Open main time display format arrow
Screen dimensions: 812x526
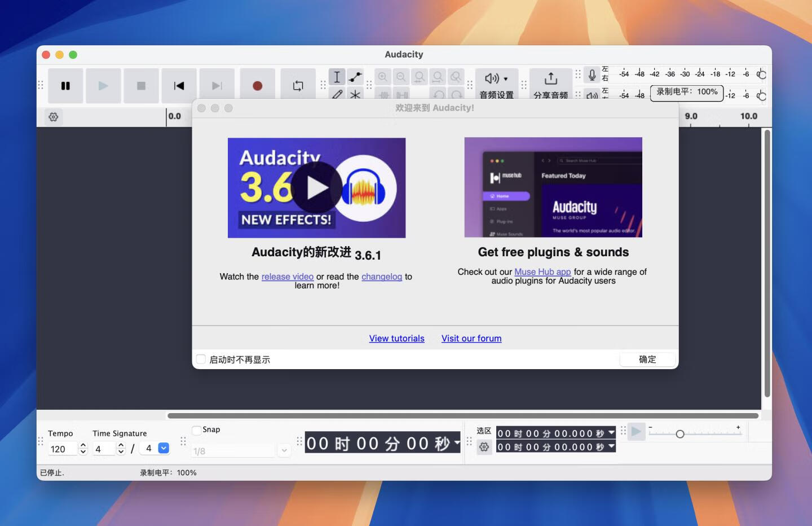(x=457, y=442)
